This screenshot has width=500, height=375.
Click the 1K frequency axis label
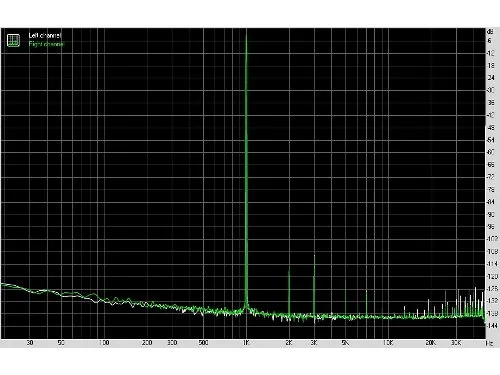(x=246, y=343)
